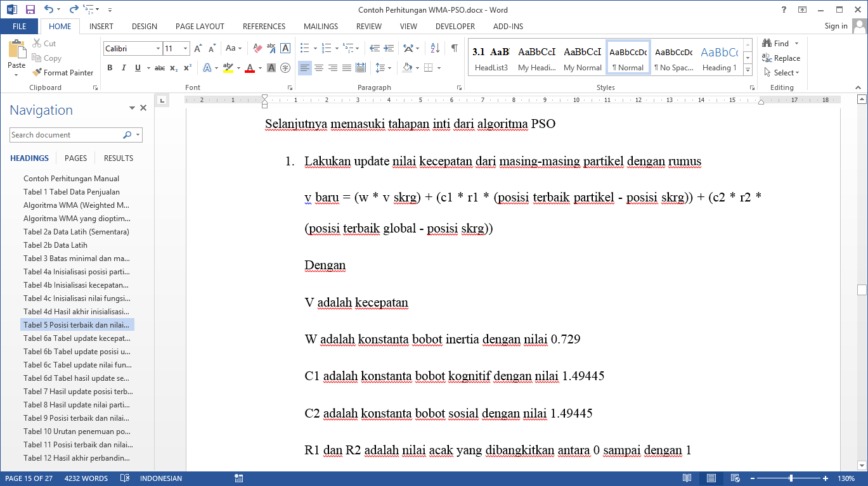Click the Grow Font icon

pos(198,48)
